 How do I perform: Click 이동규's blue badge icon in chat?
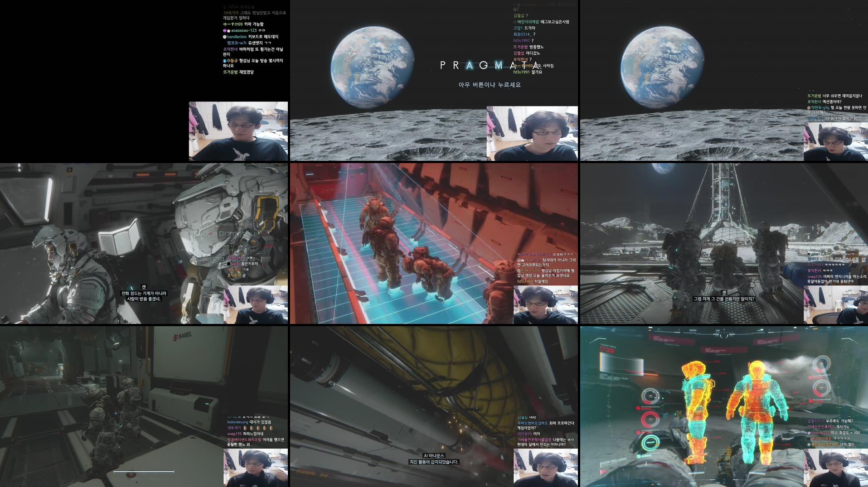tap(225, 61)
